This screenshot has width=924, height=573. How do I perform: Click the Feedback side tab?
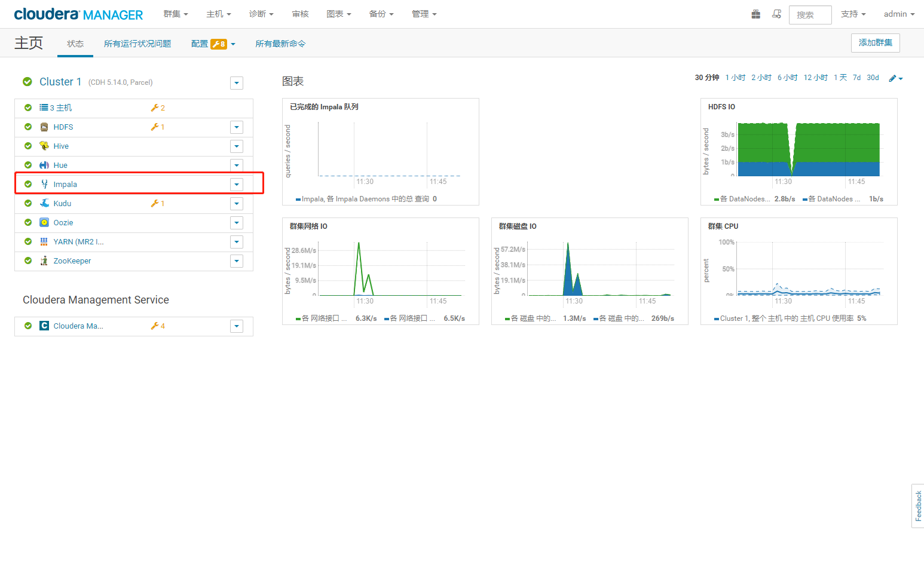(x=918, y=505)
